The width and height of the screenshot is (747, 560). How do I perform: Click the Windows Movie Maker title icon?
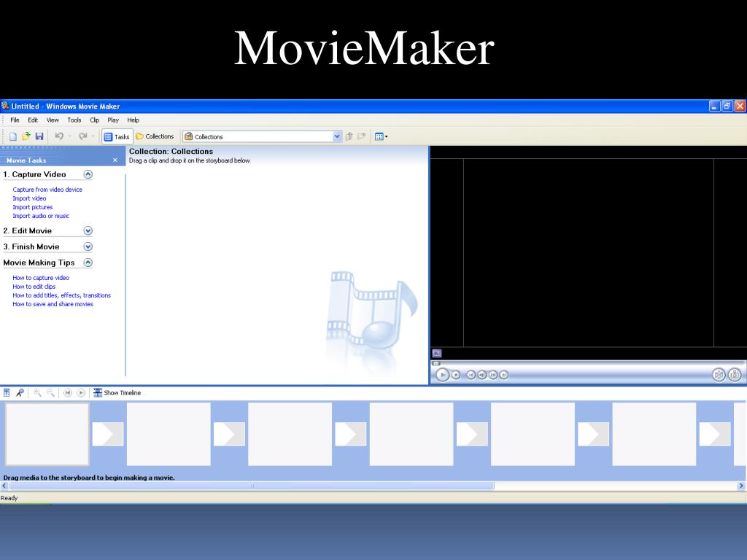5,106
